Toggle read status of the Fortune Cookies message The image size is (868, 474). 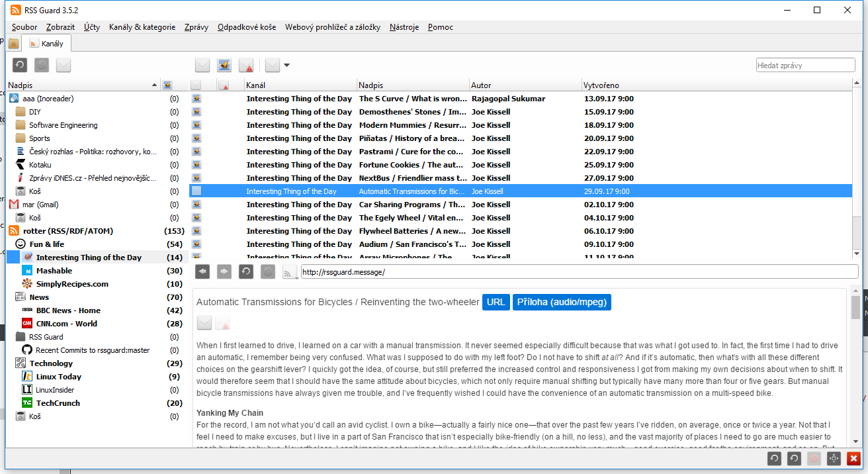coord(196,165)
